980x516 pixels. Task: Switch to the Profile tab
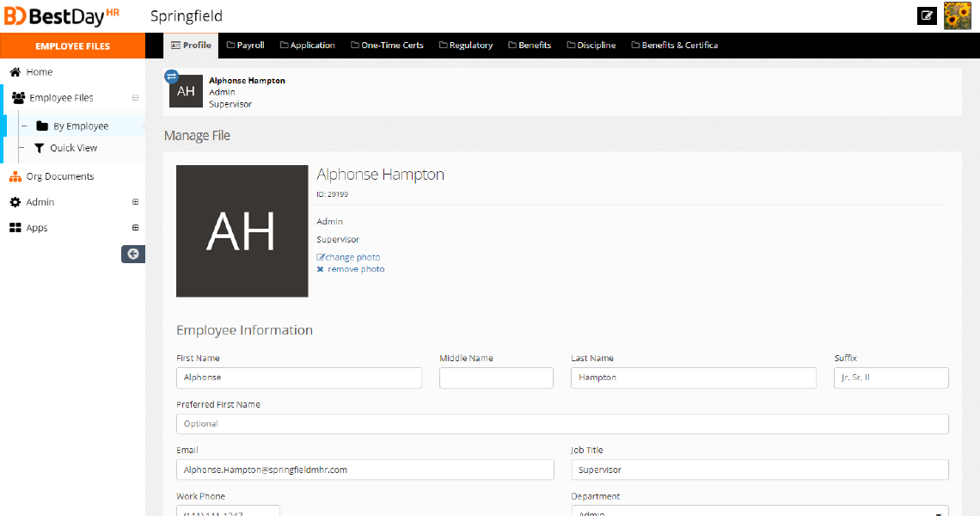point(191,45)
